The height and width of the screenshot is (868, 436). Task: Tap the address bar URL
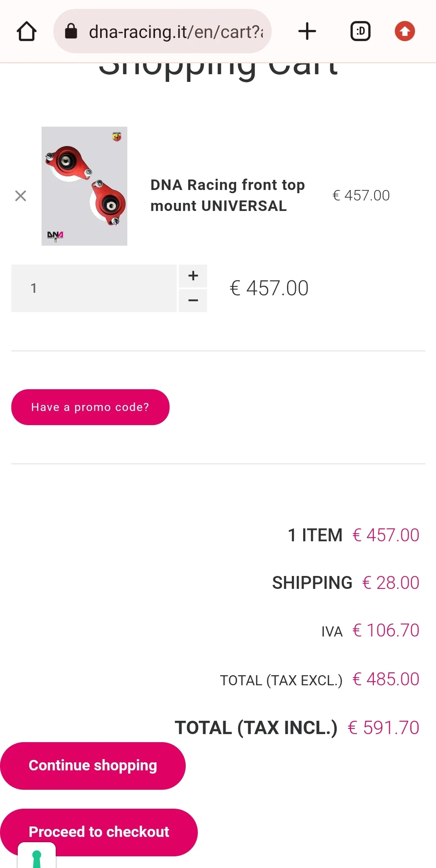coord(176,31)
